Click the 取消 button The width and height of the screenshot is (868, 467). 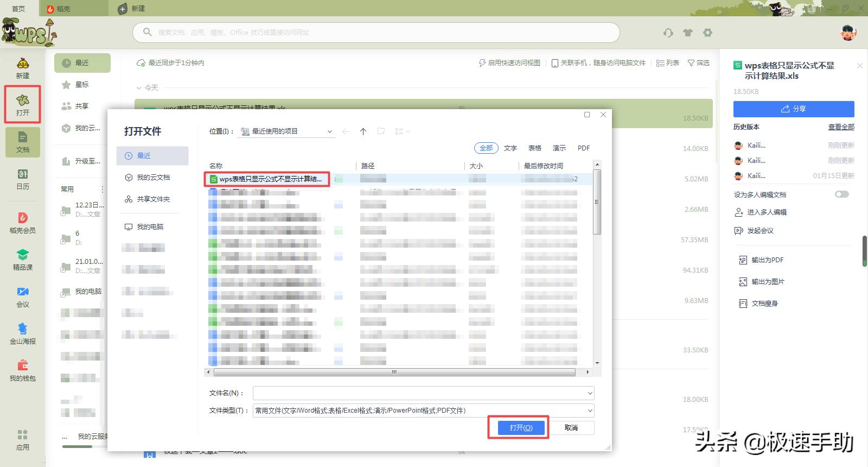point(571,428)
